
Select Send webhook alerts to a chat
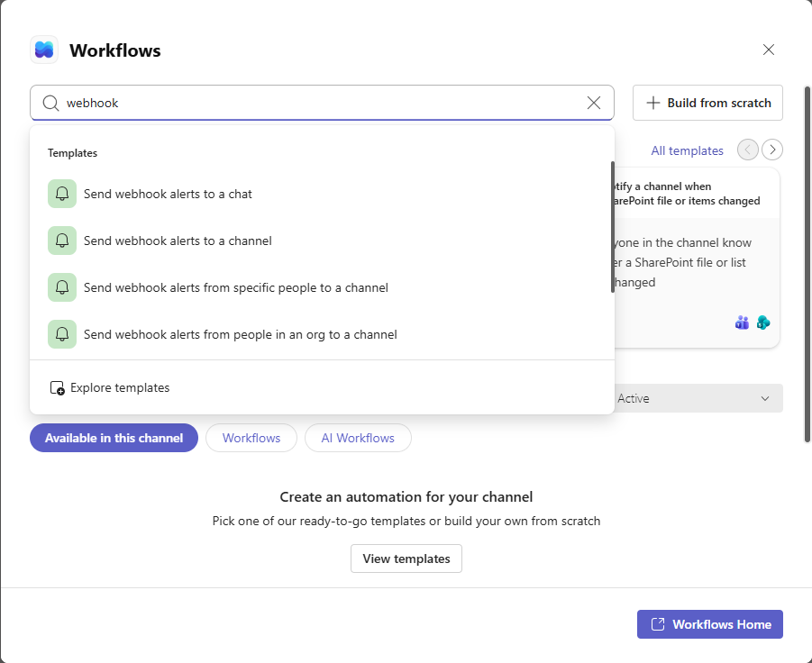tap(322, 194)
